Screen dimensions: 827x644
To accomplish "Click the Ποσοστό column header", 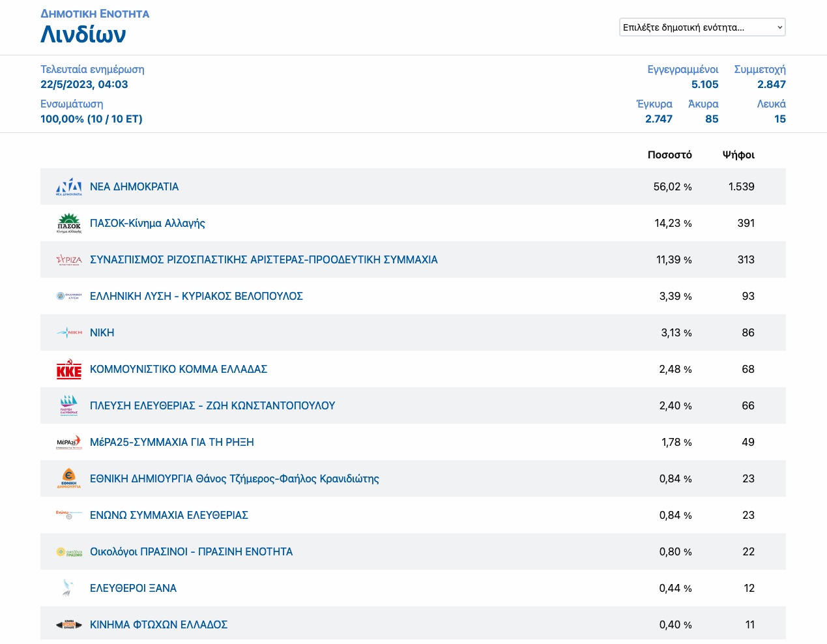I will 670,154.
